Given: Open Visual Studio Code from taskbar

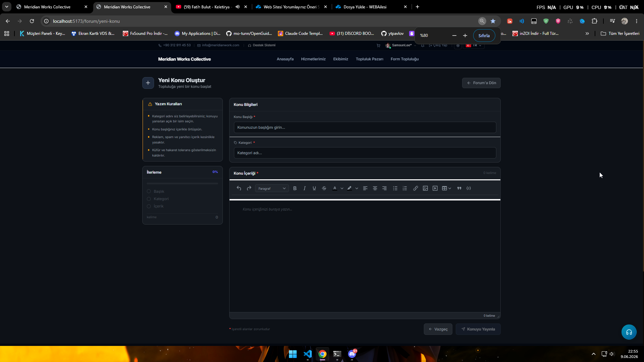Looking at the screenshot, I should 308,354.
